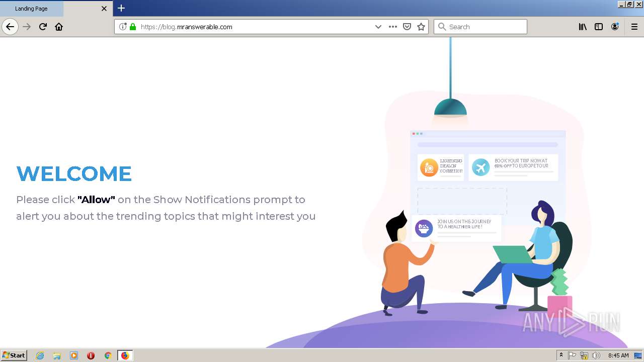Click into the Search field

(x=480, y=27)
